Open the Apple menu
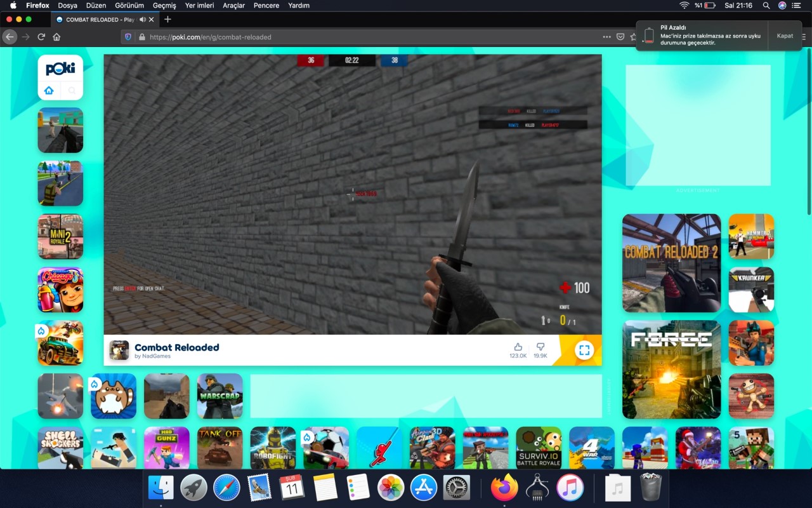 13,5
